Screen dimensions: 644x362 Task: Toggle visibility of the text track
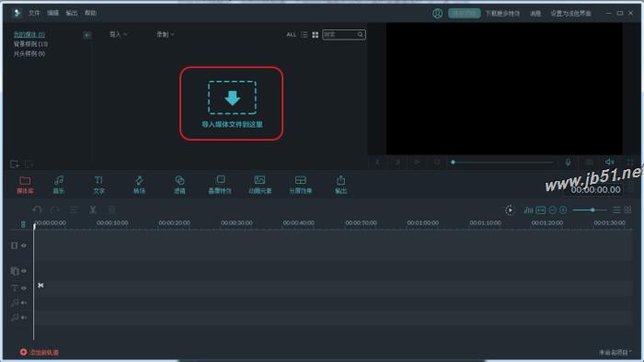click(x=24, y=288)
